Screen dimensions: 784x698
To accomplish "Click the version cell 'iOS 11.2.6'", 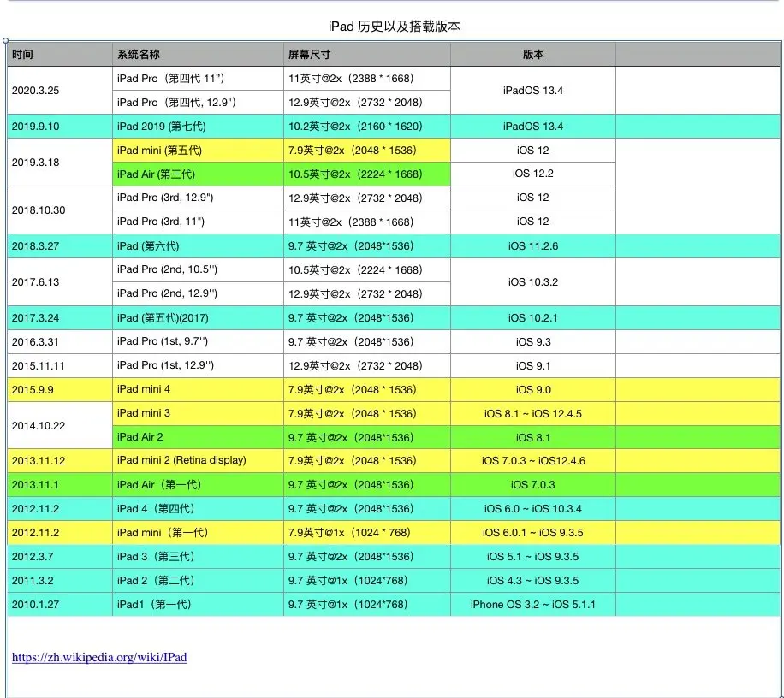I will [x=533, y=245].
